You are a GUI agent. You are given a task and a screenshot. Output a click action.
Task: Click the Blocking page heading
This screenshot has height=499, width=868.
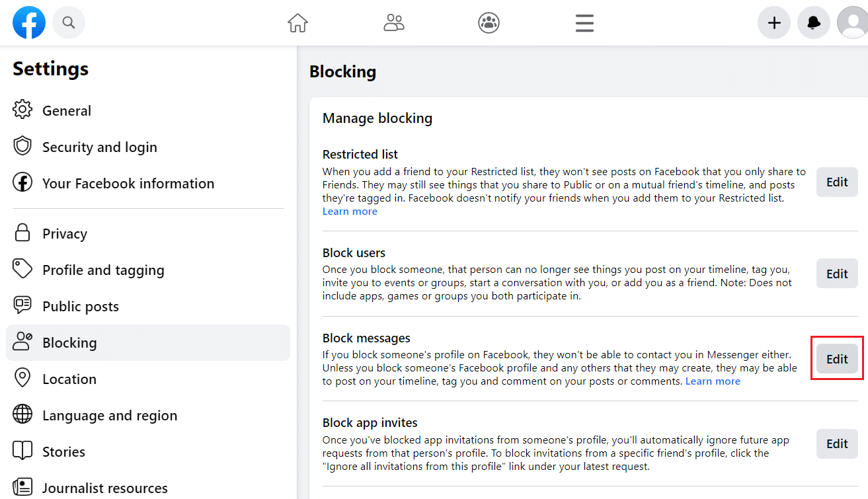point(342,71)
